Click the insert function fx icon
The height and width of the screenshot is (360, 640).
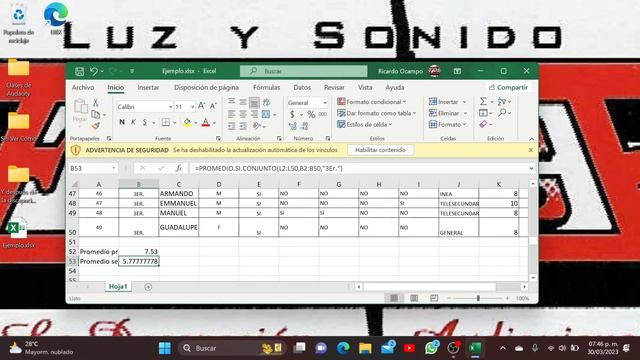point(178,168)
